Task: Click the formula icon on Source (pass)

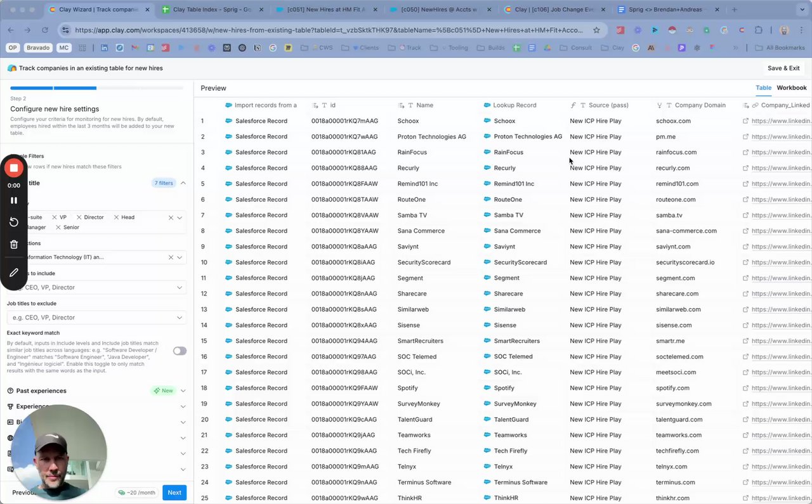Action: (573, 105)
